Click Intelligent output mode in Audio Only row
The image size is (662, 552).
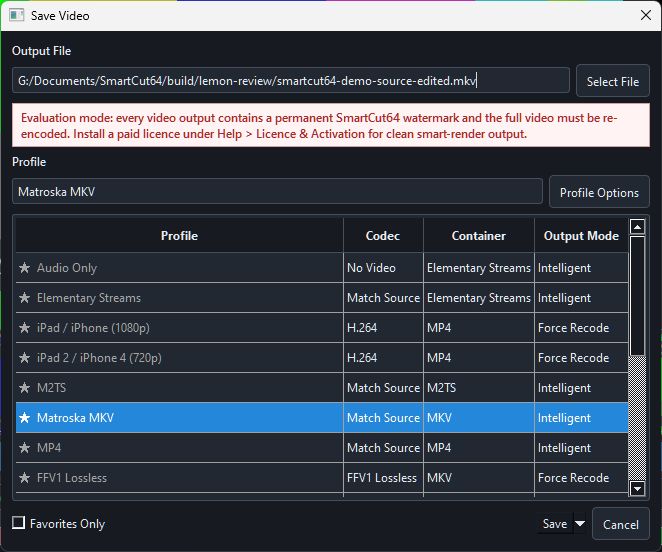click(581, 268)
